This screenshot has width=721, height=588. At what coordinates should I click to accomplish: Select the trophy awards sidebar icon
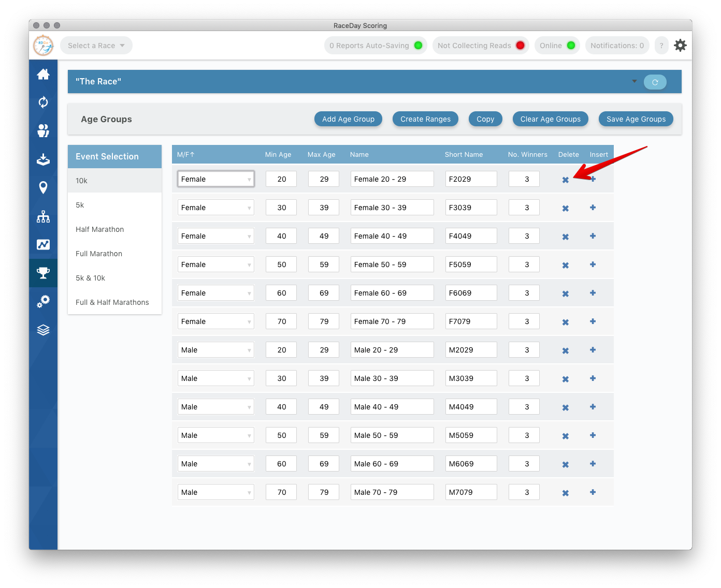coord(43,273)
